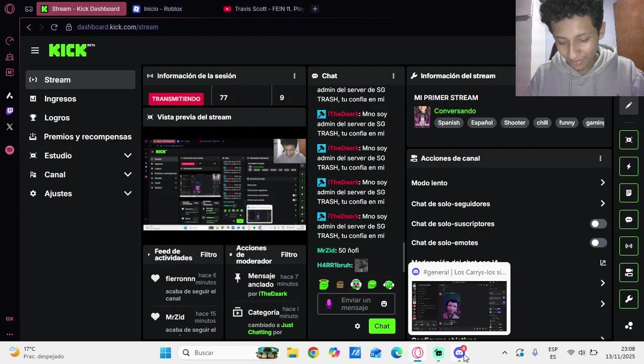The width and height of the screenshot is (644, 364).
Task: Open a new browser tab
Action: point(315,9)
